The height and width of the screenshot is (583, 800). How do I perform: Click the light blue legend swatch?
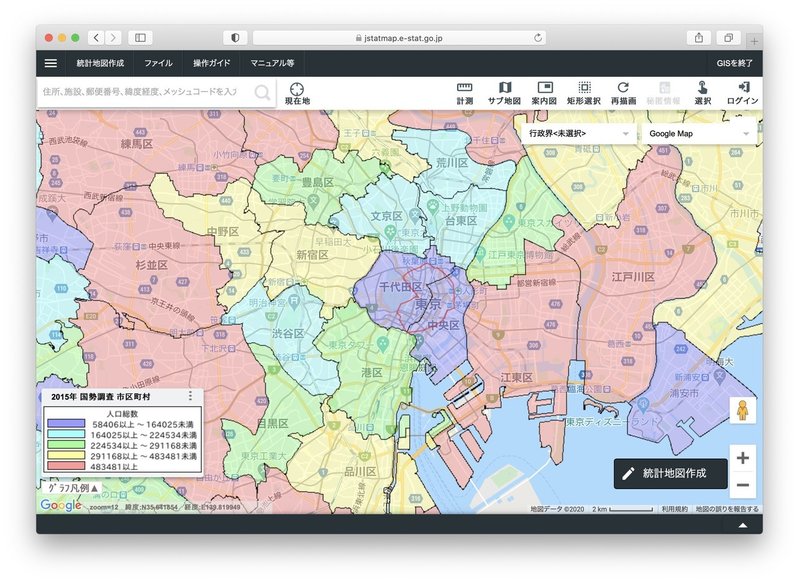66,435
